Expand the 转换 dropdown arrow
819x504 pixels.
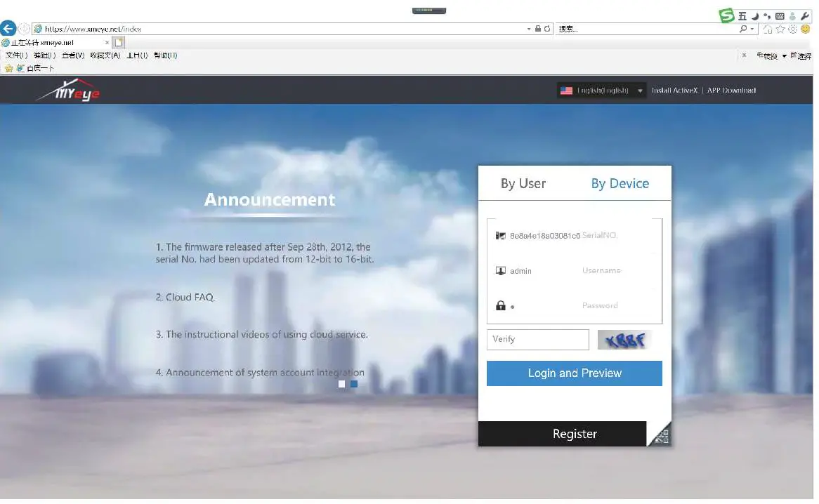[784, 56]
